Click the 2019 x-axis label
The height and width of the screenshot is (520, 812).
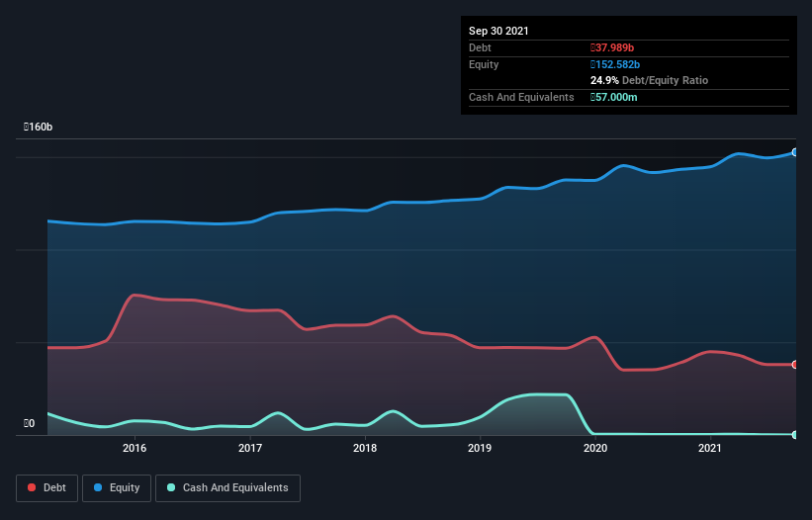tap(480, 448)
